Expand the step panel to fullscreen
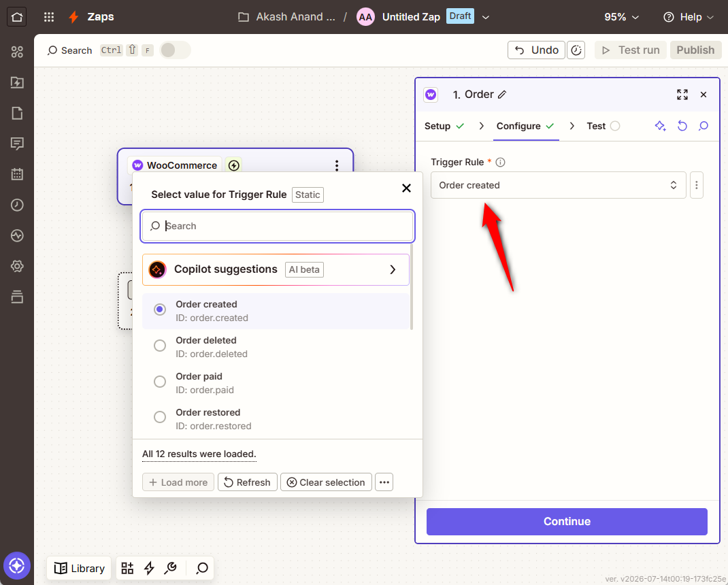Screen dimensions: 728x585 [682, 95]
